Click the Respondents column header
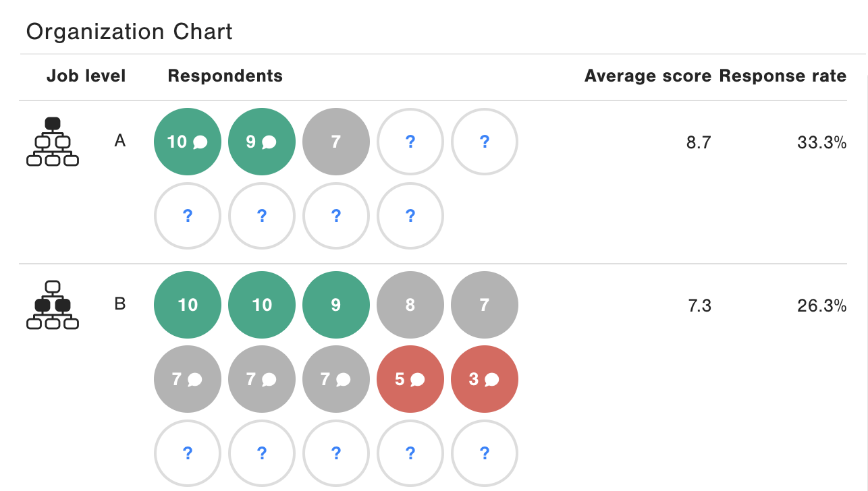 click(225, 76)
